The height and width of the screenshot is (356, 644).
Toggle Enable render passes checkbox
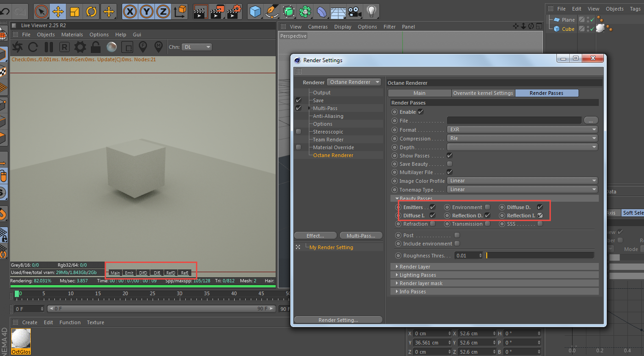tap(420, 111)
